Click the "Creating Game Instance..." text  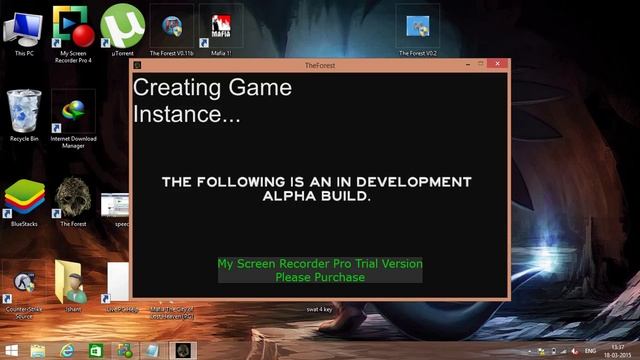212,100
